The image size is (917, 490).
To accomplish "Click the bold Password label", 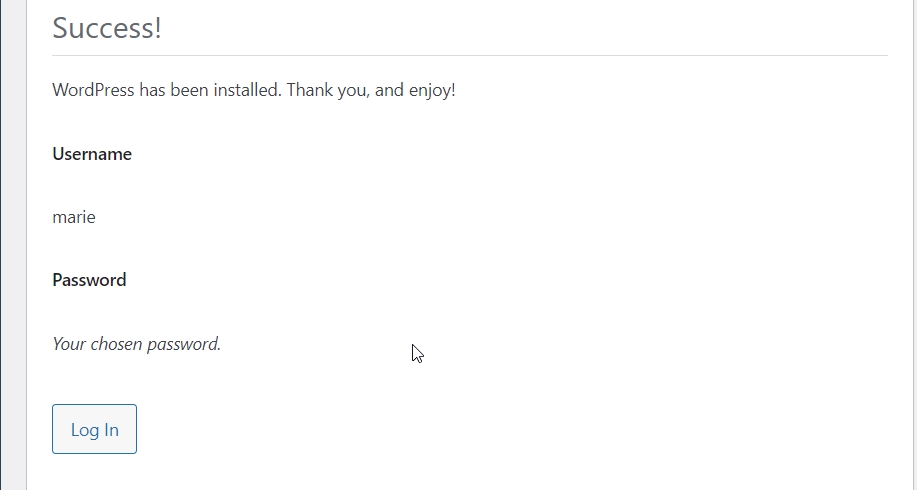I will (x=89, y=280).
